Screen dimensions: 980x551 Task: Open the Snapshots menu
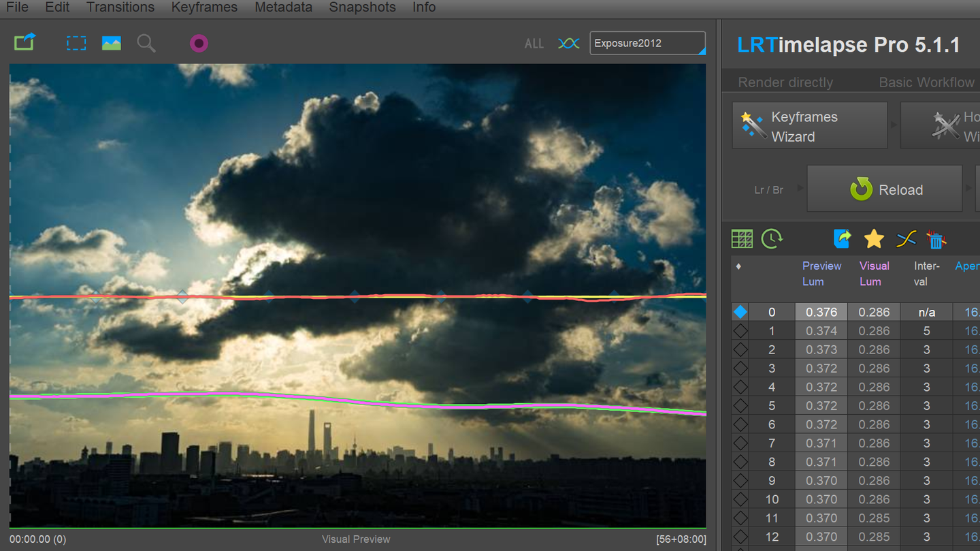pyautogui.click(x=362, y=7)
